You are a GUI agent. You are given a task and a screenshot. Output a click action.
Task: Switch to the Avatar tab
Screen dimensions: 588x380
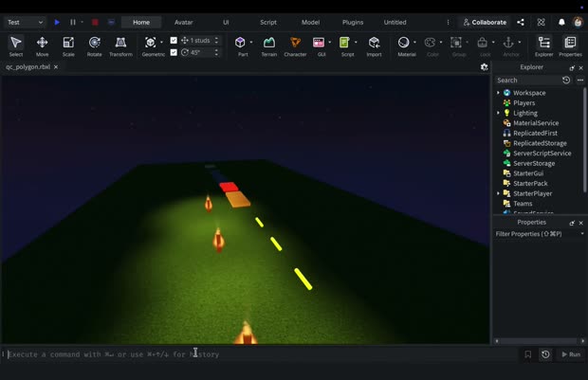pyautogui.click(x=184, y=22)
